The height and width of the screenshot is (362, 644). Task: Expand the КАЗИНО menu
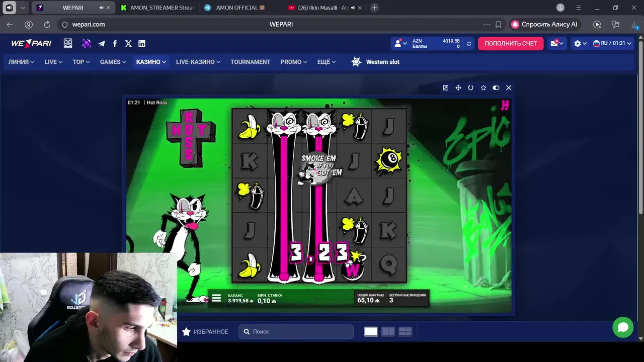coord(151,62)
